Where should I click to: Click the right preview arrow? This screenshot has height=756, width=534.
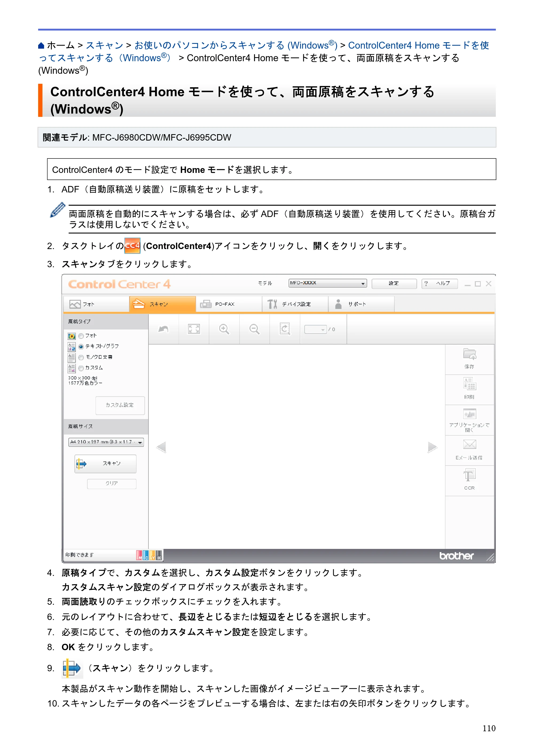tap(432, 447)
